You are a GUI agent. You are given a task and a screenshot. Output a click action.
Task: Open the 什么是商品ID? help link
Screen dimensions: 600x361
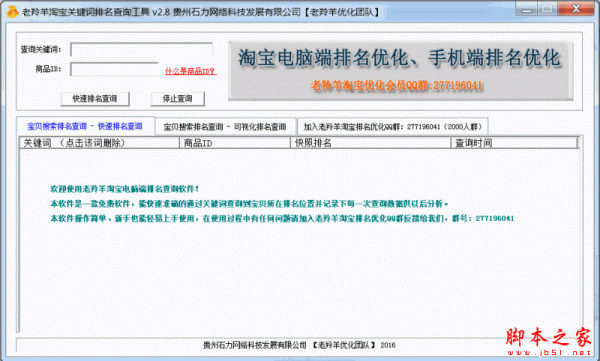(x=191, y=71)
